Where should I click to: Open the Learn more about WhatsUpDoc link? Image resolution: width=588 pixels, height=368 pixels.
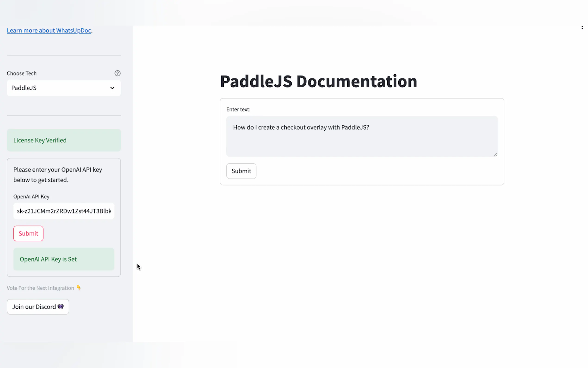click(49, 30)
